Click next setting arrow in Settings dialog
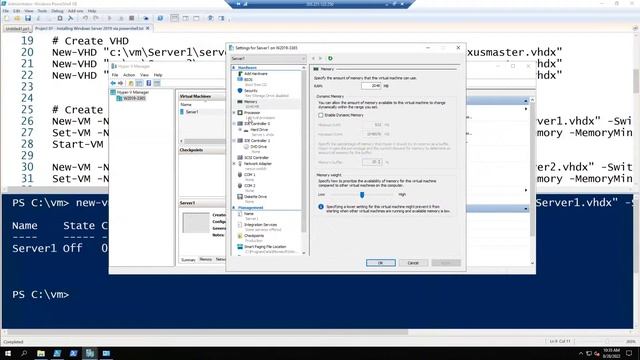Viewport: 640px width, 360px height. tap(320, 58)
